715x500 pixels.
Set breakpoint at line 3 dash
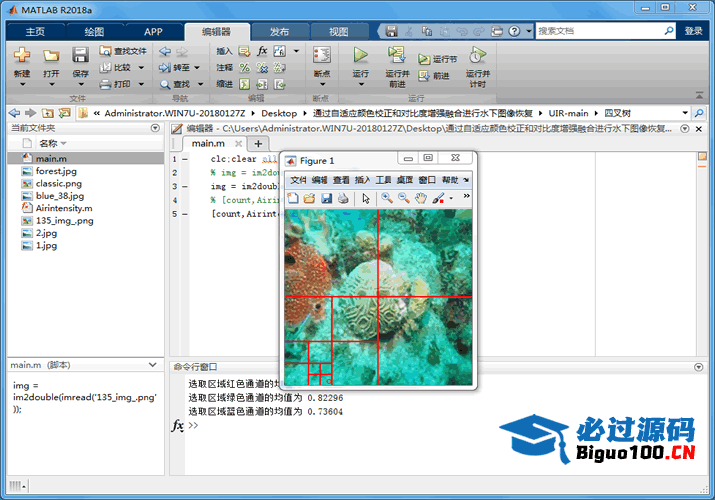[x=185, y=186]
